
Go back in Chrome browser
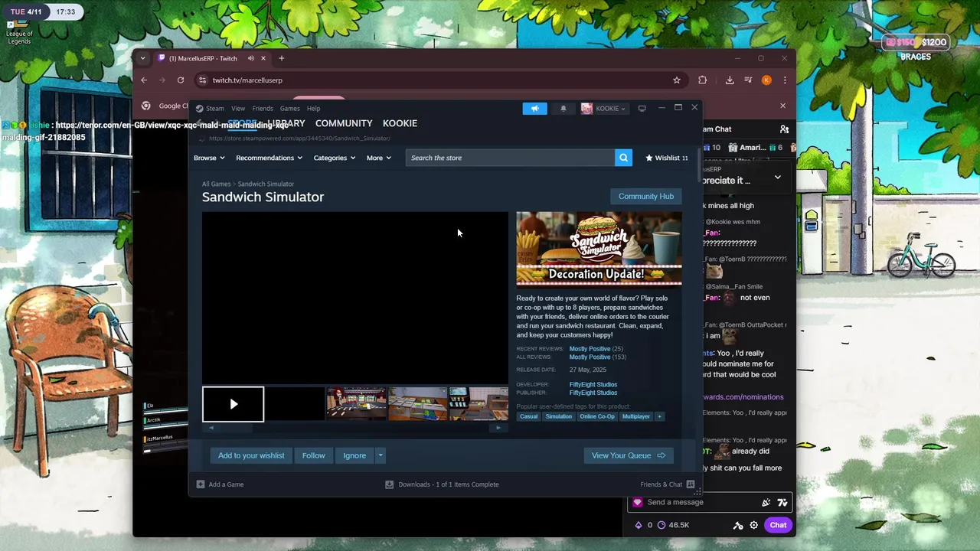click(144, 80)
